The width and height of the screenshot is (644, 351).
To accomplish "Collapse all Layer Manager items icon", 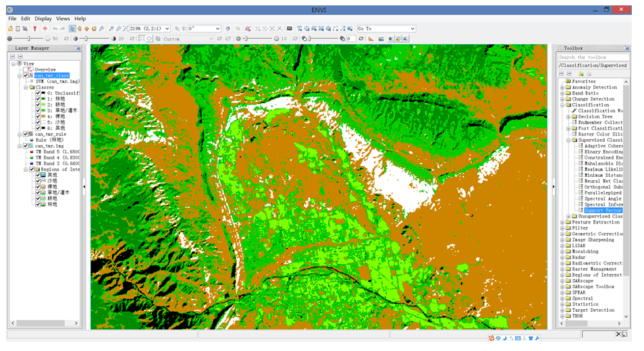I will [12, 56].
